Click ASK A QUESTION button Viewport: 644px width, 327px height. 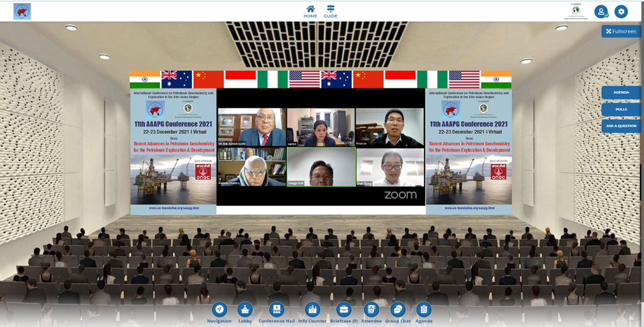pyautogui.click(x=621, y=126)
